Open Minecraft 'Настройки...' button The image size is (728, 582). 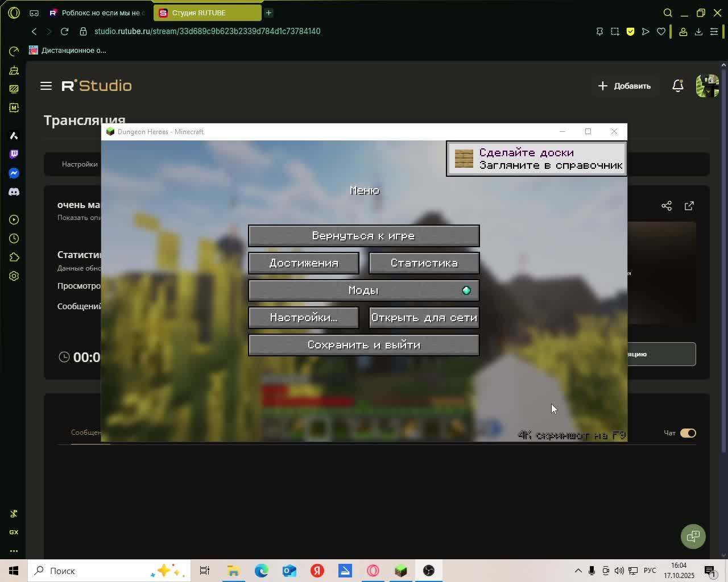click(x=303, y=318)
